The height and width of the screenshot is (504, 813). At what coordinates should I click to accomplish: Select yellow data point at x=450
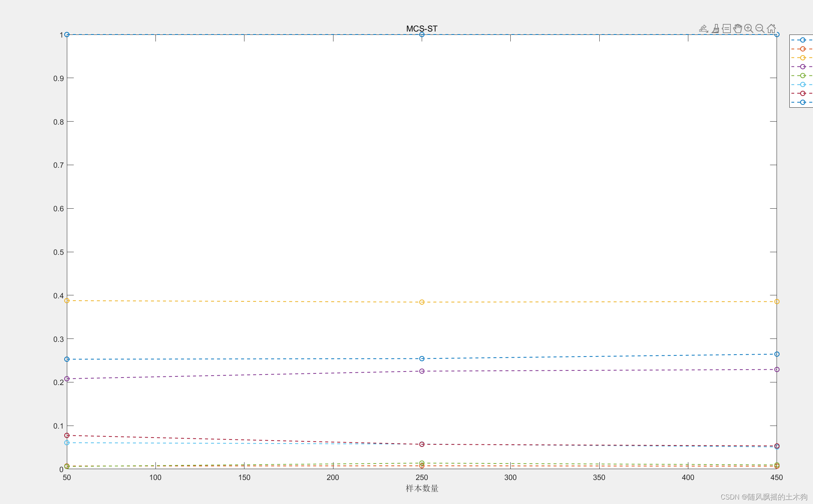tap(777, 302)
